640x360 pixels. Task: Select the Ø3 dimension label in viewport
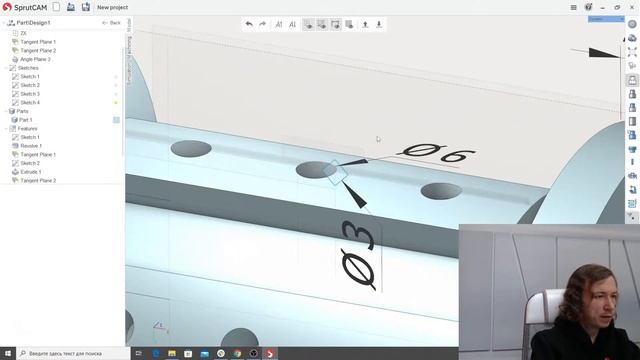pyautogui.click(x=358, y=255)
